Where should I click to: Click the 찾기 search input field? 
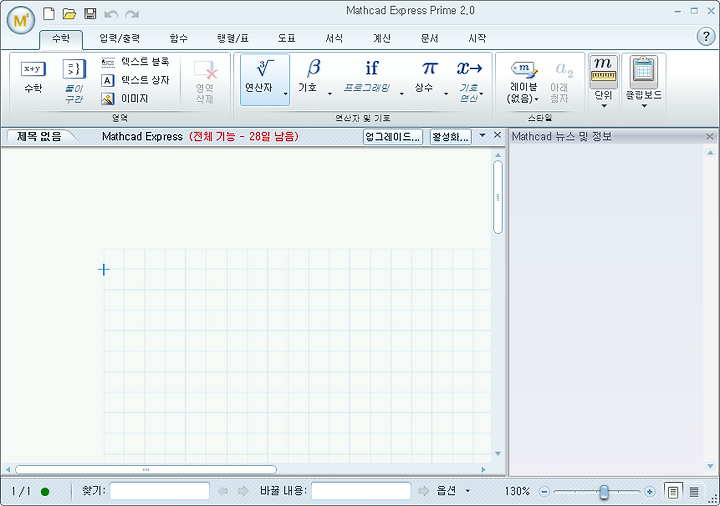tap(159, 491)
